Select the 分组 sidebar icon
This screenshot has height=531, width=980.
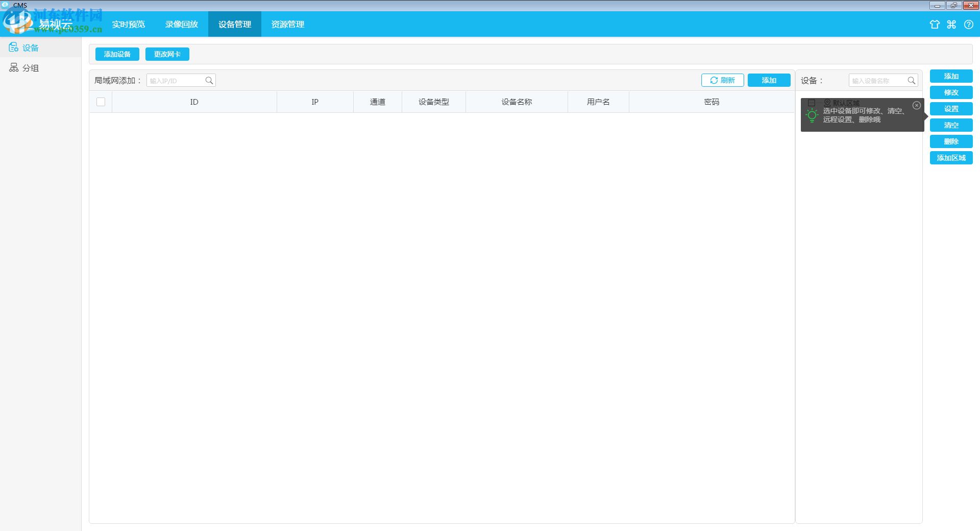tap(14, 67)
